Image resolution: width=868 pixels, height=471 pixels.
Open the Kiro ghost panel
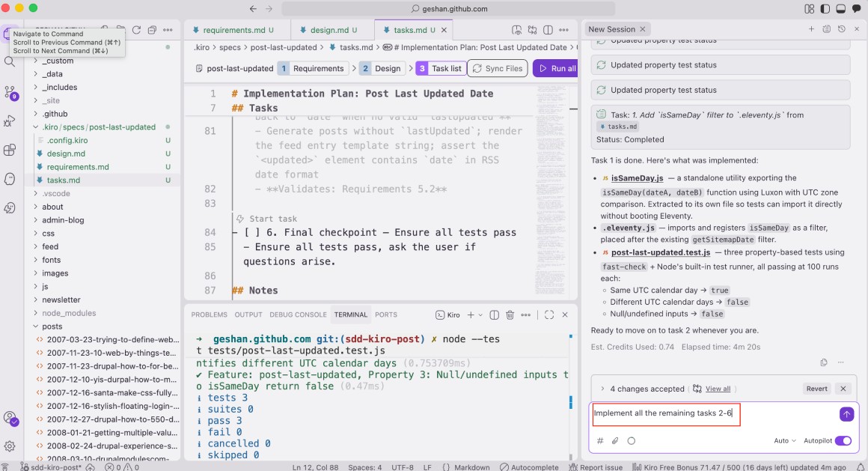tap(10, 178)
